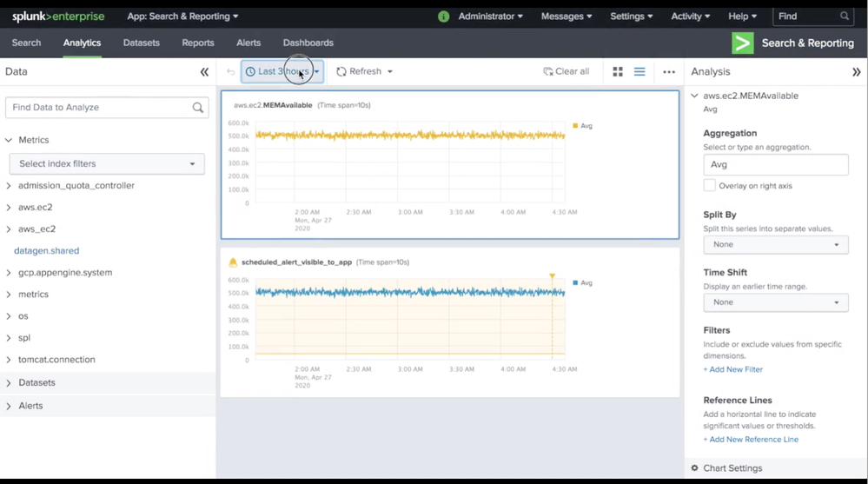The width and height of the screenshot is (868, 484).
Task: Open the Help menu
Action: (742, 16)
